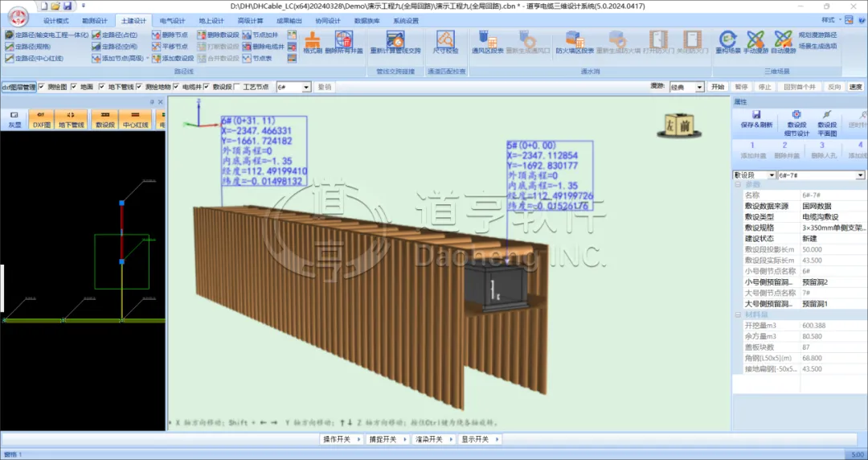The height and width of the screenshot is (460, 868).
Task: Click the 开始 roaming button
Action: (718, 87)
